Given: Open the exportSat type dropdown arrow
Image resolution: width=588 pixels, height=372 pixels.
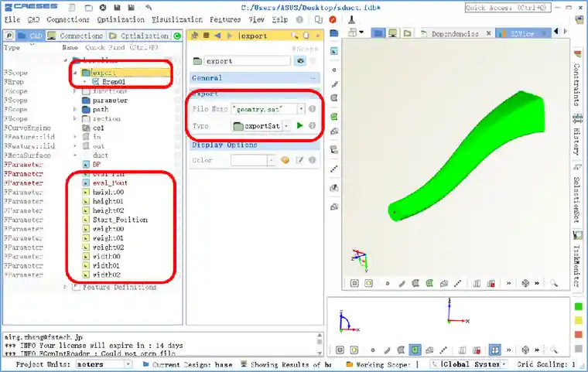Looking at the screenshot, I should (286, 126).
